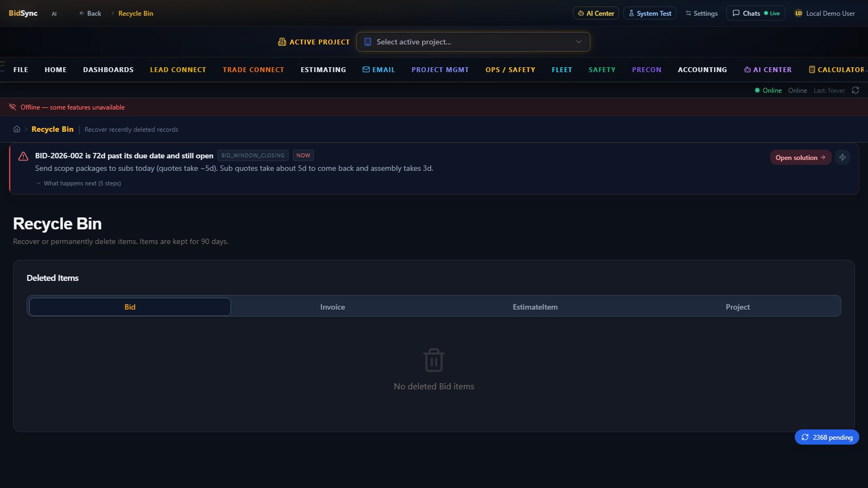Click the BID_WINDOW_CLOSING tag
The height and width of the screenshot is (488, 868).
tap(253, 156)
